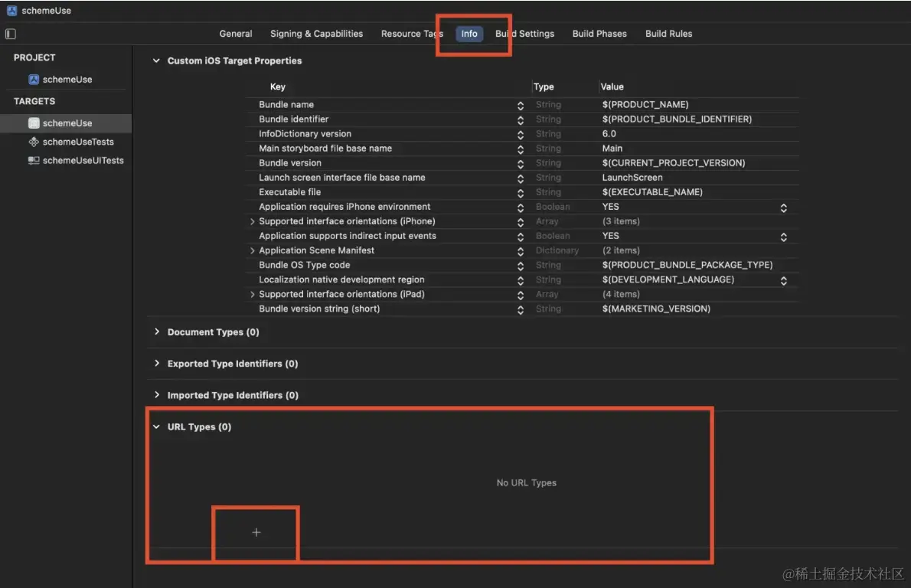This screenshot has height=588, width=911.
Task: Select the schemeUseTests target row
Action: click(x=67, y=142)
